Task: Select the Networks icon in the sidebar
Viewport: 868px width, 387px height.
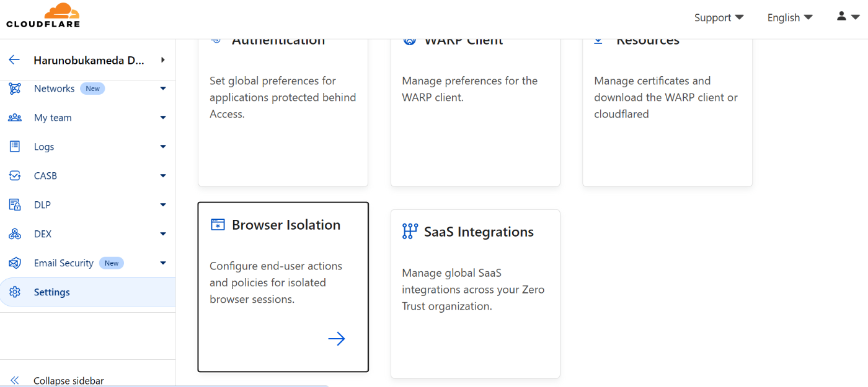Action: (14, 88)
